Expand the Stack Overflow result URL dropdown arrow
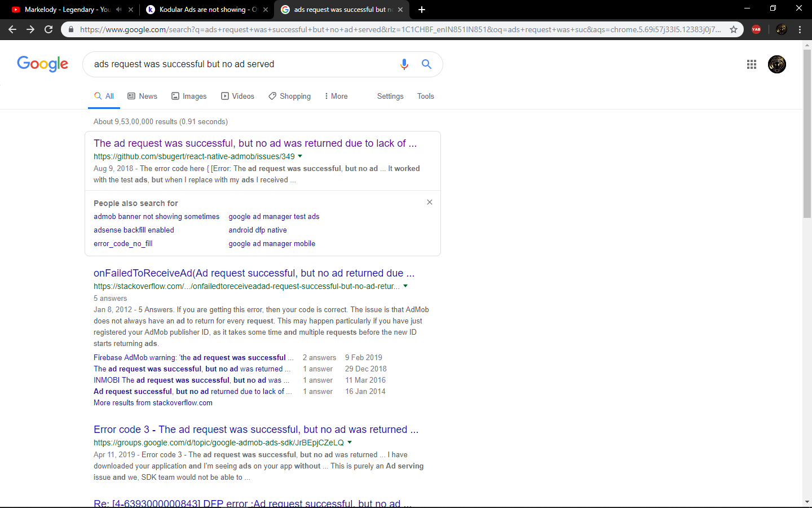 (405, 286)
